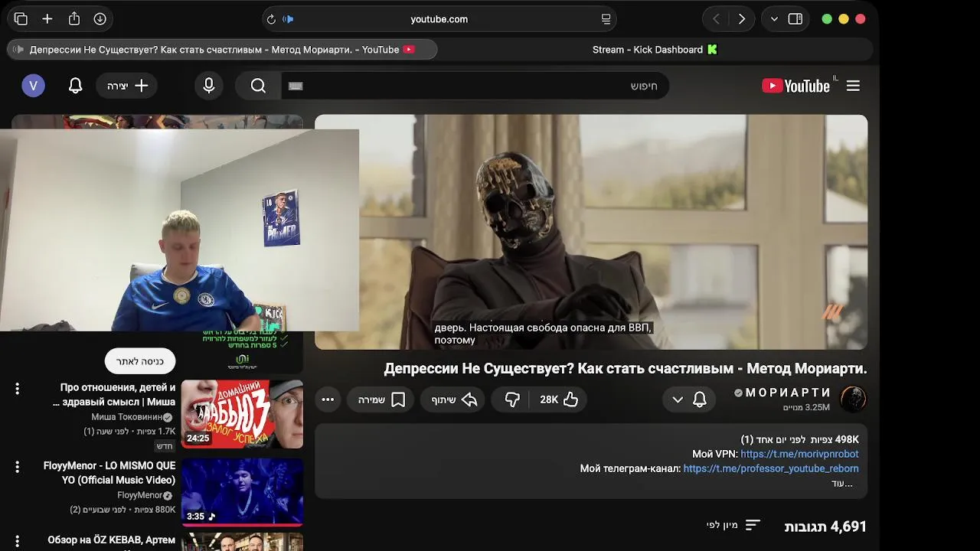The height and width of the screenshot is (551, 980).
Task: Mute audio via address bar speaker icon
Action: click(x=289, y=19)
